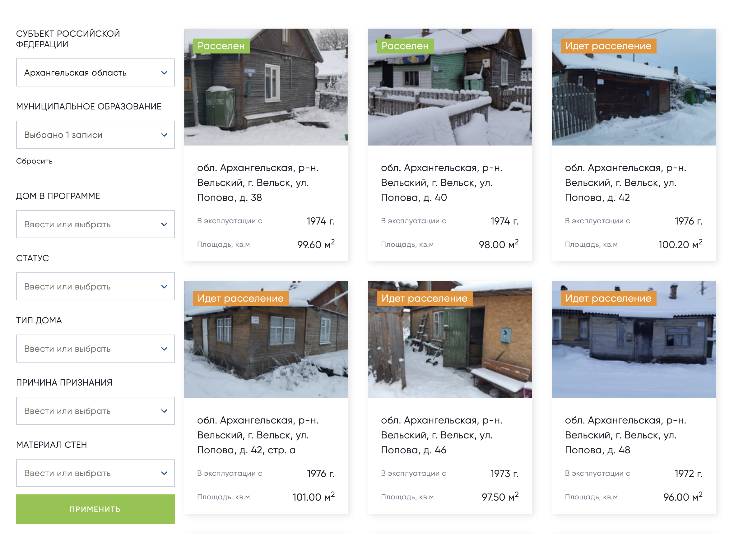Click the Причина признания label

tap(64, 382)
